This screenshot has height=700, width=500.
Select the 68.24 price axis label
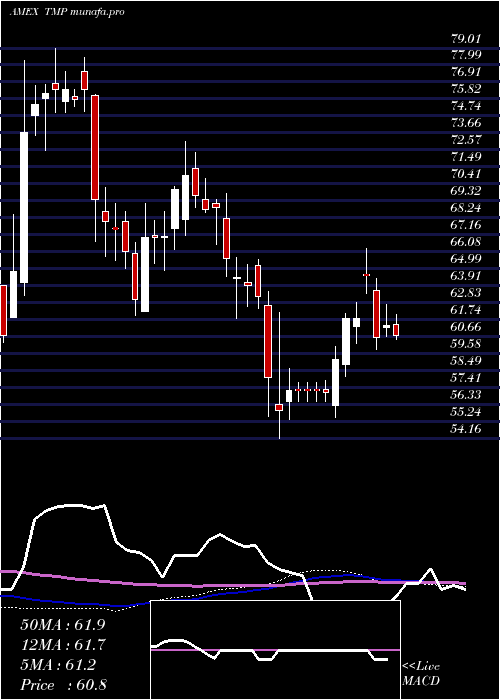coord(466,208)
